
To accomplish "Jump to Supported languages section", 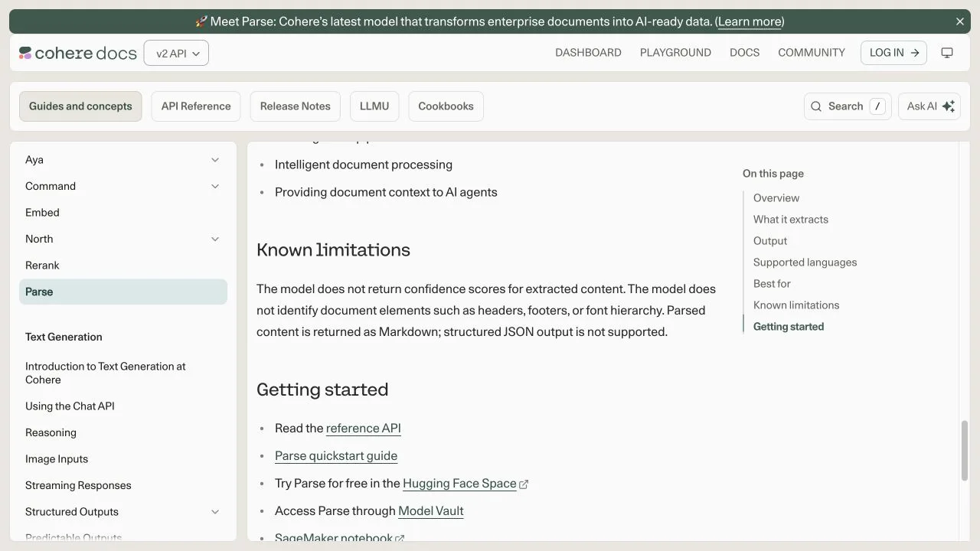I will [x=805, y=262].
